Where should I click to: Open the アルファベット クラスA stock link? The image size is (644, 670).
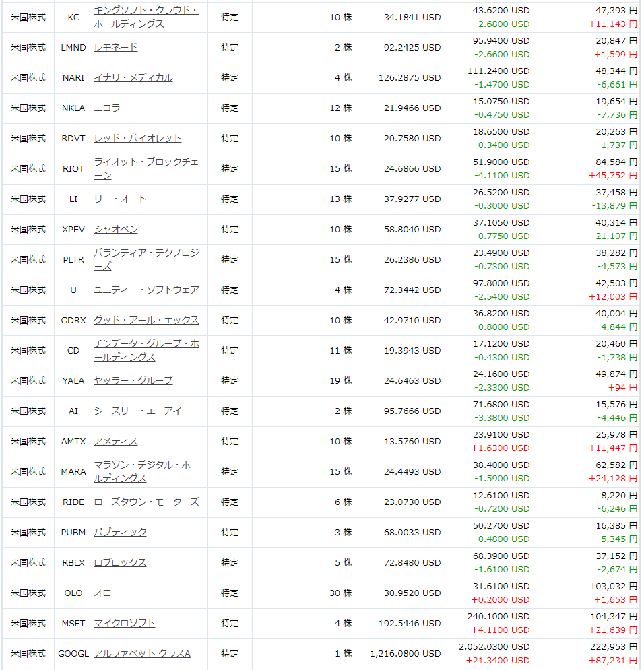click(x=142, y=655)
